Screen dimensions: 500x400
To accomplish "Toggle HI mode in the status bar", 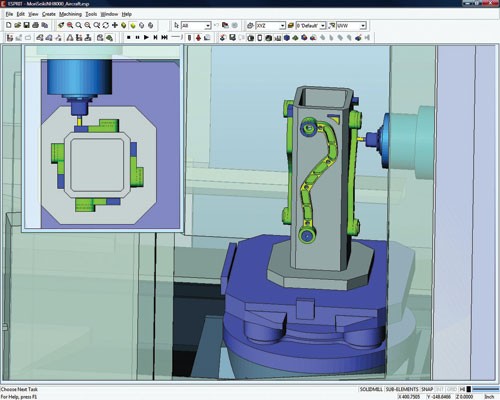I will point(462,389).
